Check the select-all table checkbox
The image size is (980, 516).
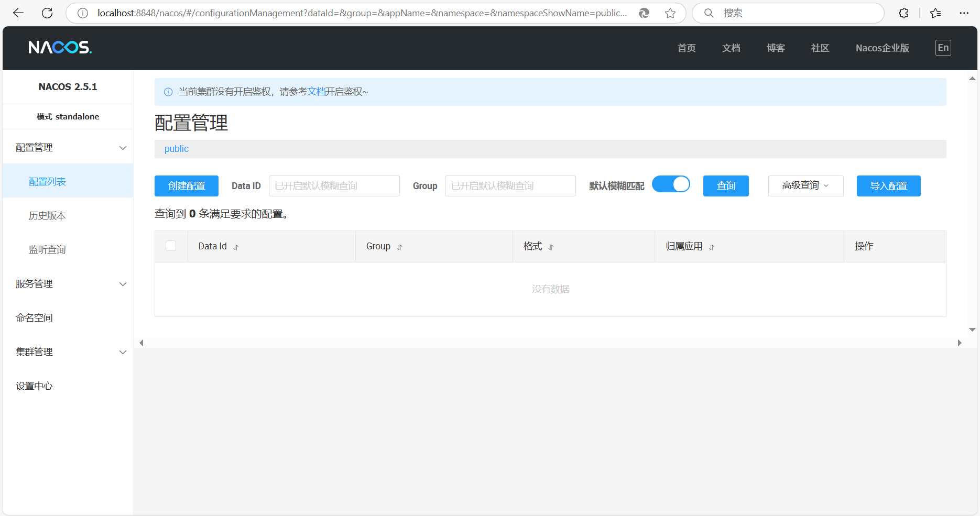(171, 246)
